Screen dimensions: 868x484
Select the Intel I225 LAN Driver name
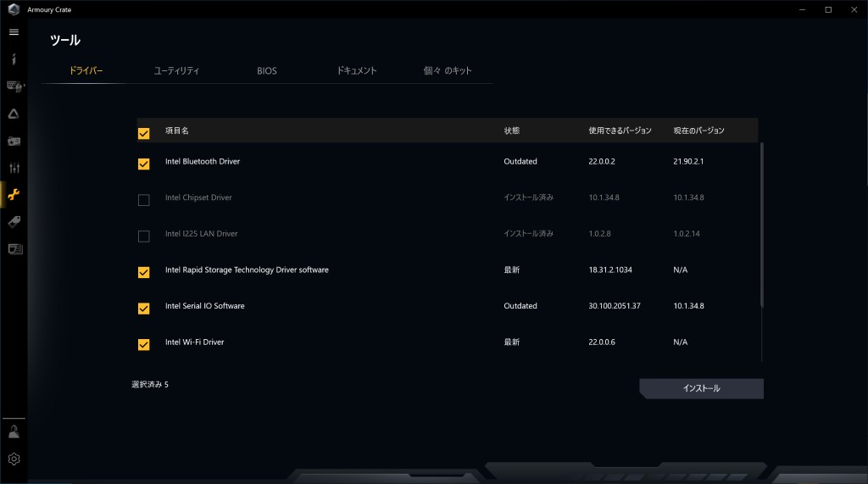201,234
